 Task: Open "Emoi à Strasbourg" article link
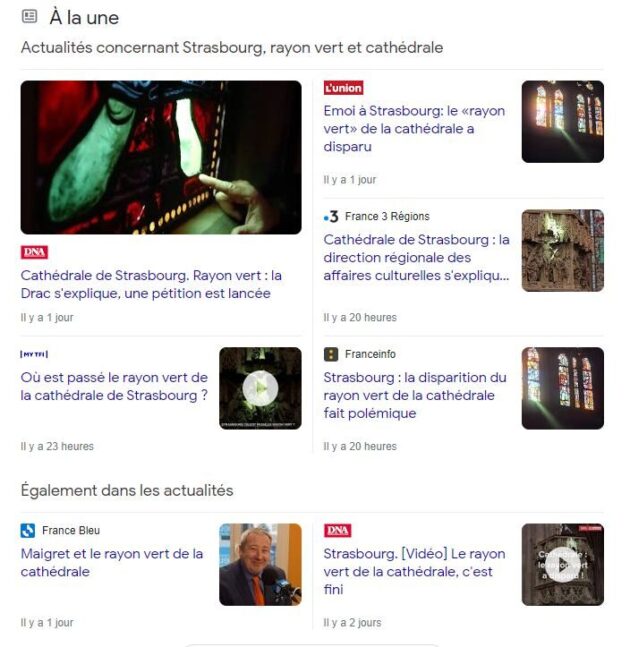[414, 129]
